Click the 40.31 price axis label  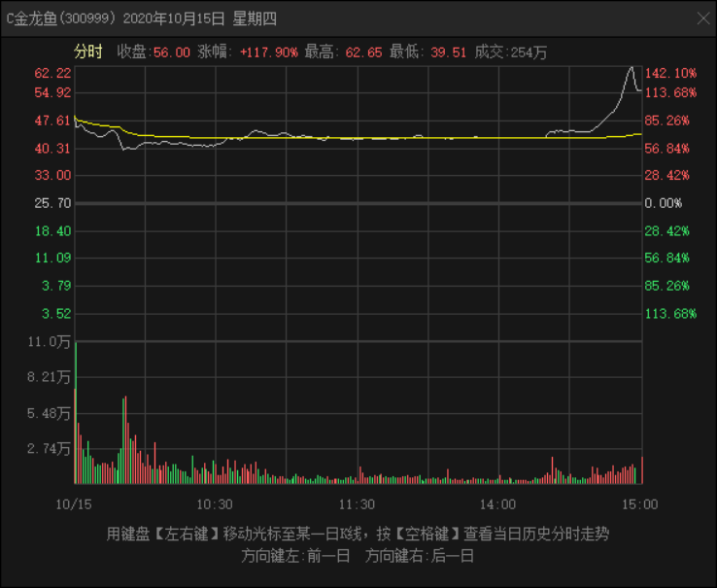53,149
